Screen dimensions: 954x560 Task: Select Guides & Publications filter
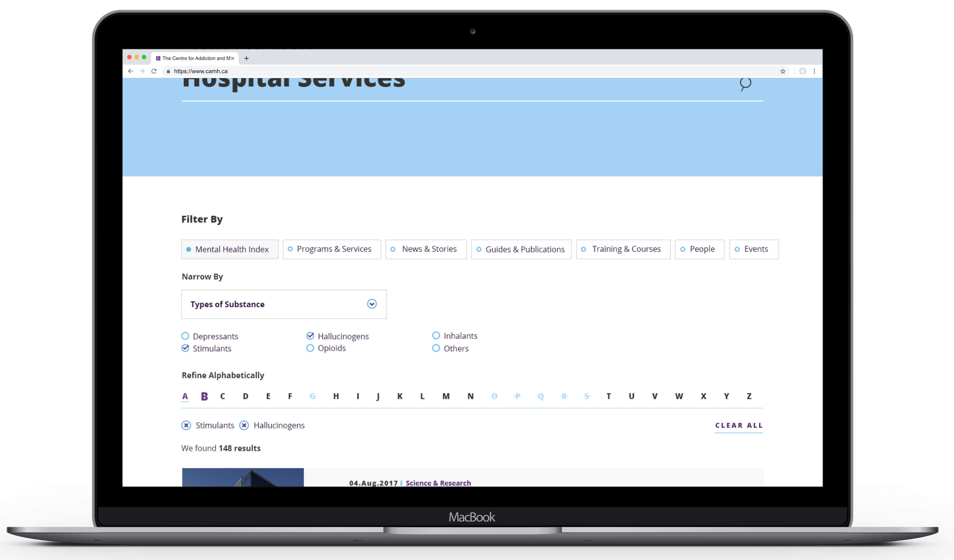pos(521,249)
